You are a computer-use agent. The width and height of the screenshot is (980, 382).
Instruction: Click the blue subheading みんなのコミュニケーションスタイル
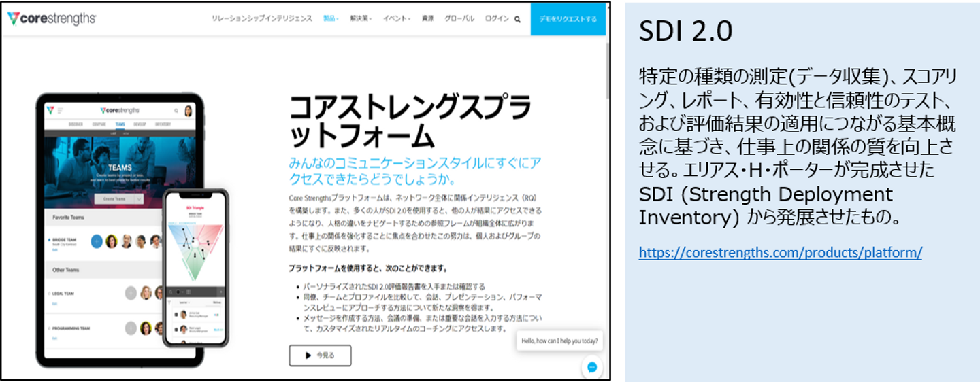click(415, 171)
